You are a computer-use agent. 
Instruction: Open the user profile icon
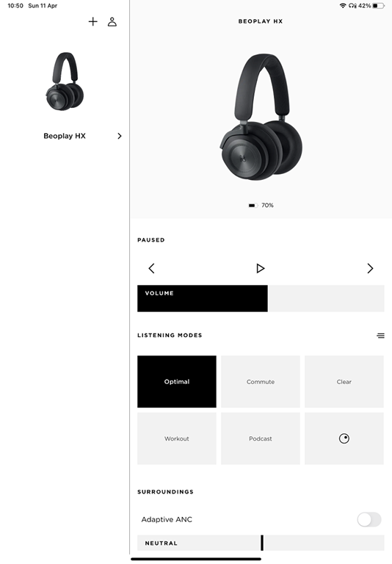point(112,22)
